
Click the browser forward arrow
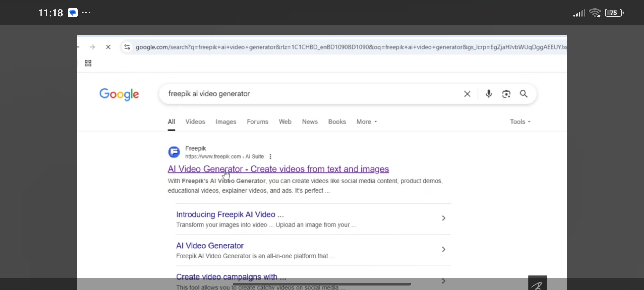92,47
